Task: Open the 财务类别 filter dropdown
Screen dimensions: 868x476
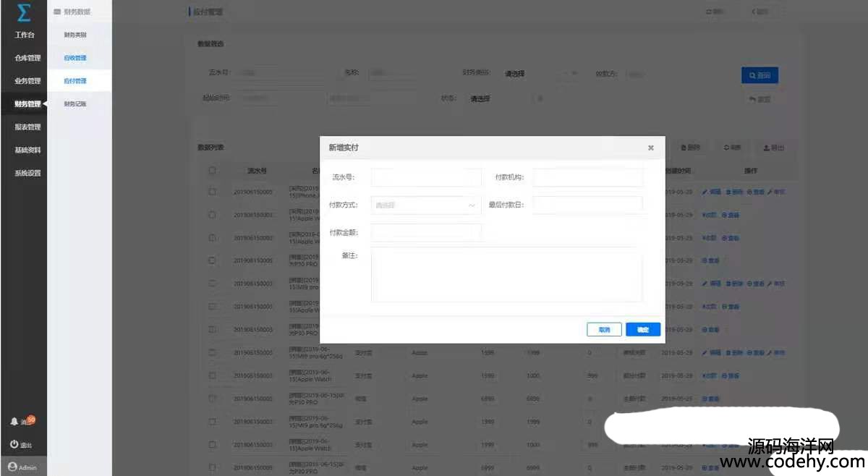Action: click(x=539, y=74)
